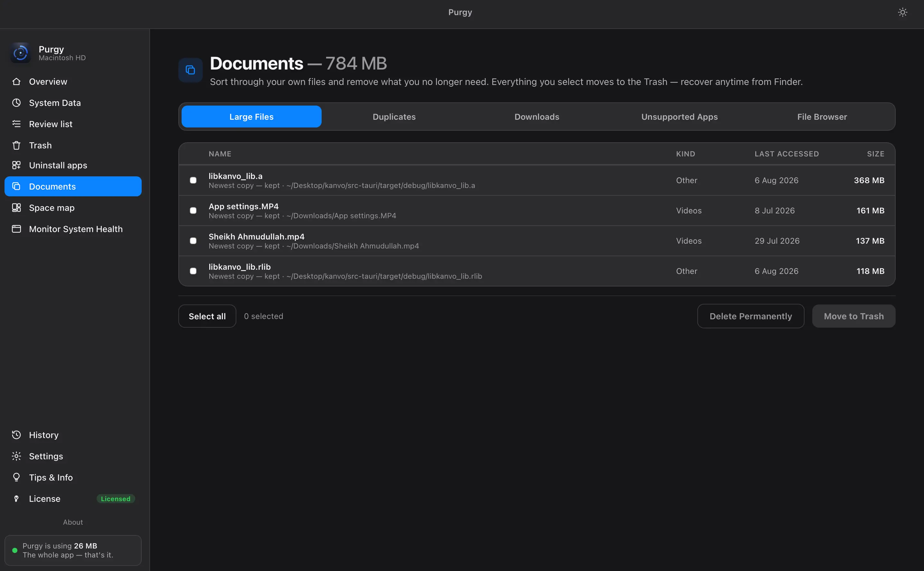Go to Uninstall apps

point(73,165)
